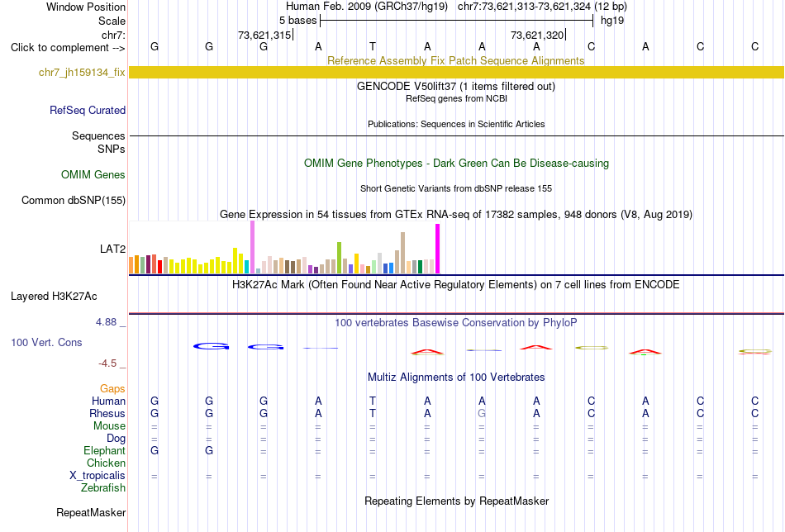The image size is (785, 532).
Task: Click the Gaps label in Multiz track
Action: [112, 389]
